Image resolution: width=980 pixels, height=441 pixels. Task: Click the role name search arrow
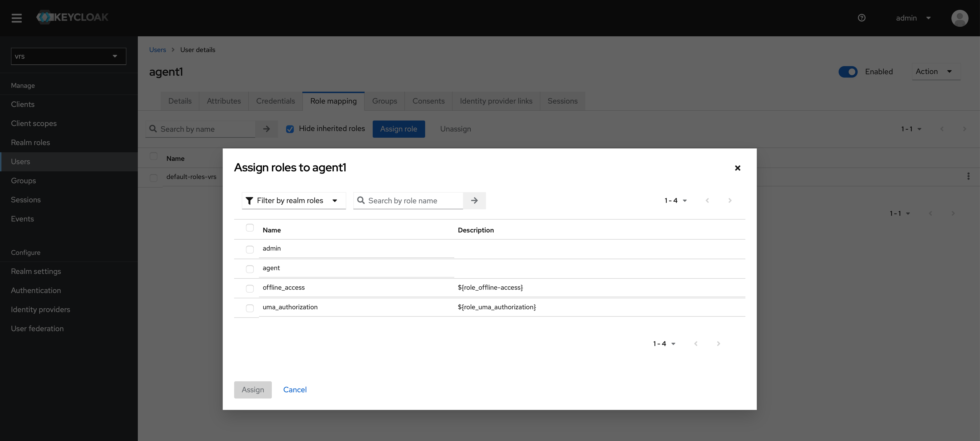click(x=474, y=201)
